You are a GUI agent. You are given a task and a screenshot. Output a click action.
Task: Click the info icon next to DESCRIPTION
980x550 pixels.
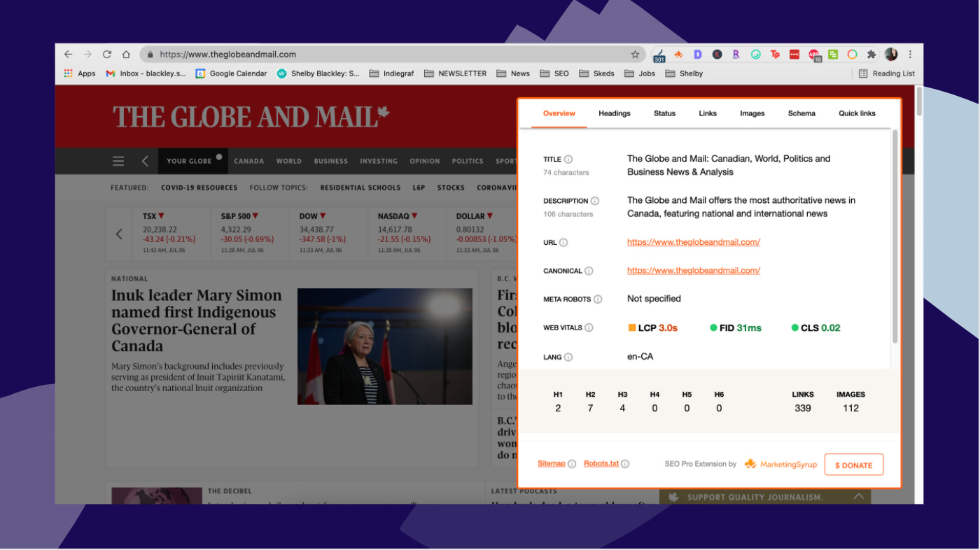595,202
